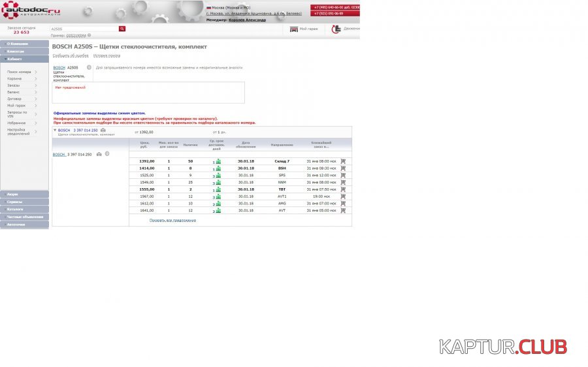Image resolution: width=588 pixels, height=367 pixels.
Task: Expand the Запросы по VIN chevron
Action: (36, 114)
